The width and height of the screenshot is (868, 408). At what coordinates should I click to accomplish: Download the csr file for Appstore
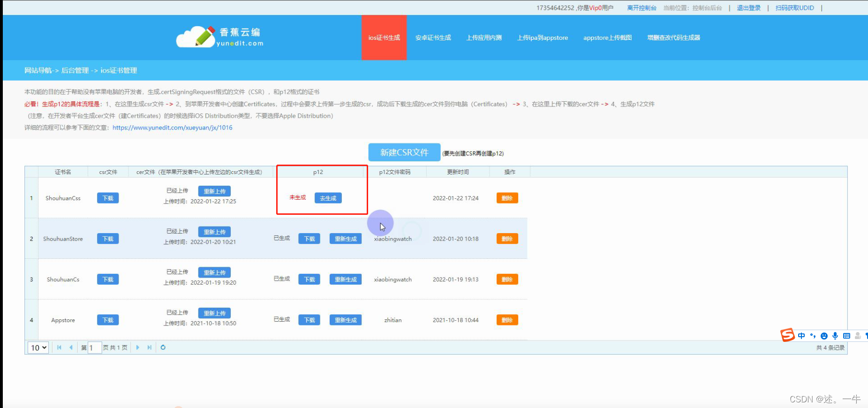point(108,320)
